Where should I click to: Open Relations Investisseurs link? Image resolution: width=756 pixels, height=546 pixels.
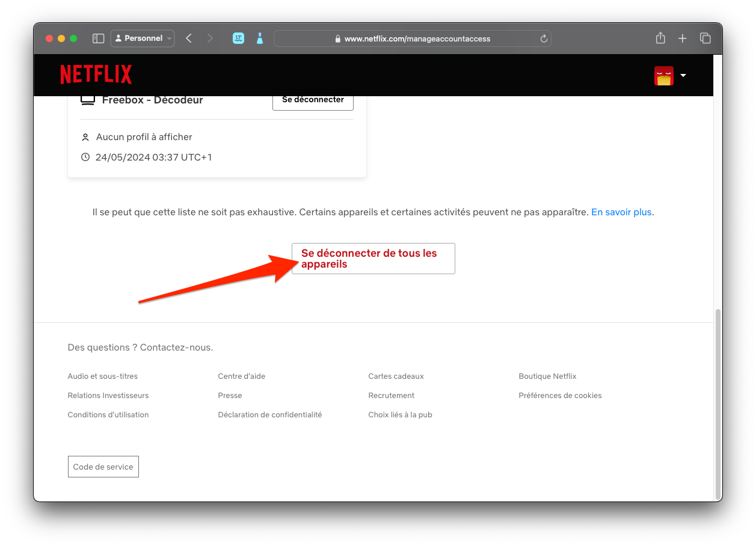108,396
